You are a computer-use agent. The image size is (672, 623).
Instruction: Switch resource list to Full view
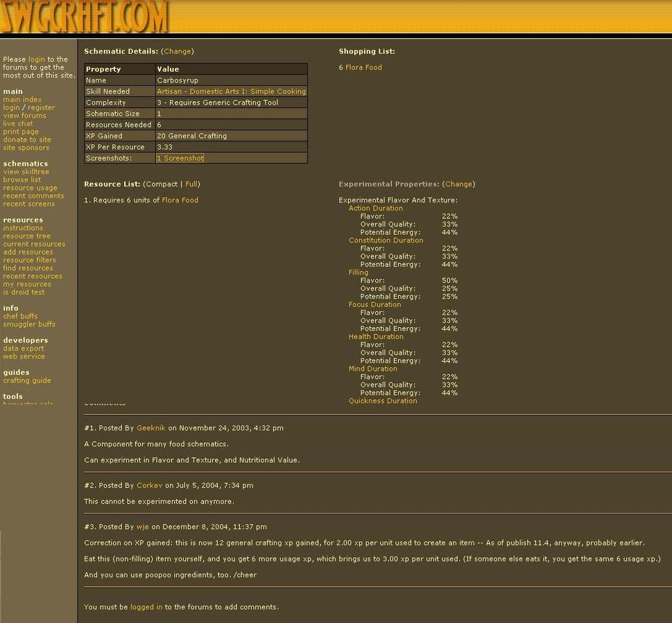tap(191, 184)
